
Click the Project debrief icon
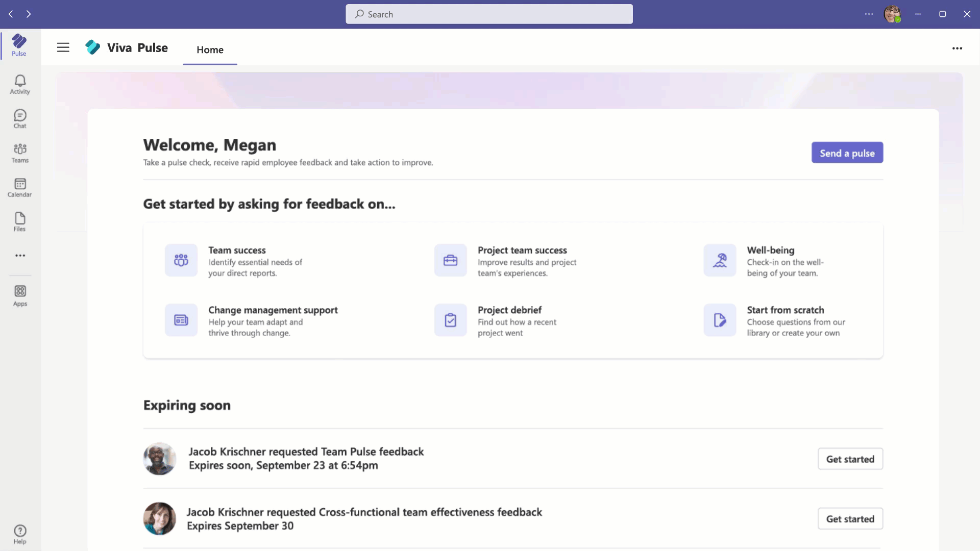(450, 319)
